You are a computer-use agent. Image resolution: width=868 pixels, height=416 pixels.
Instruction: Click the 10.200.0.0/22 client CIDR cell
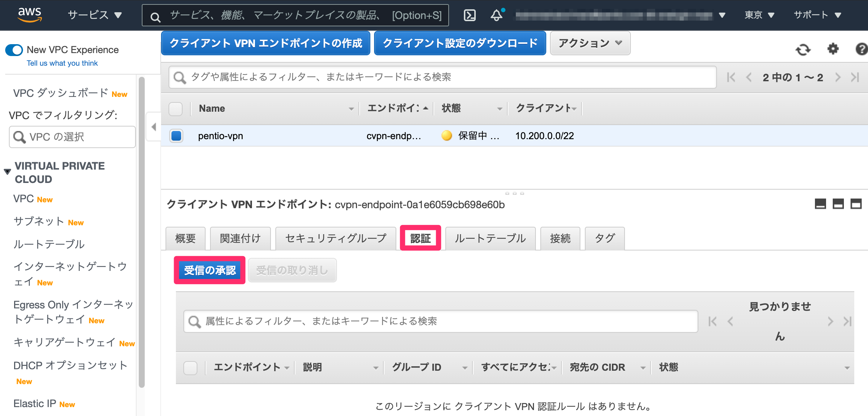pos(544,136)
